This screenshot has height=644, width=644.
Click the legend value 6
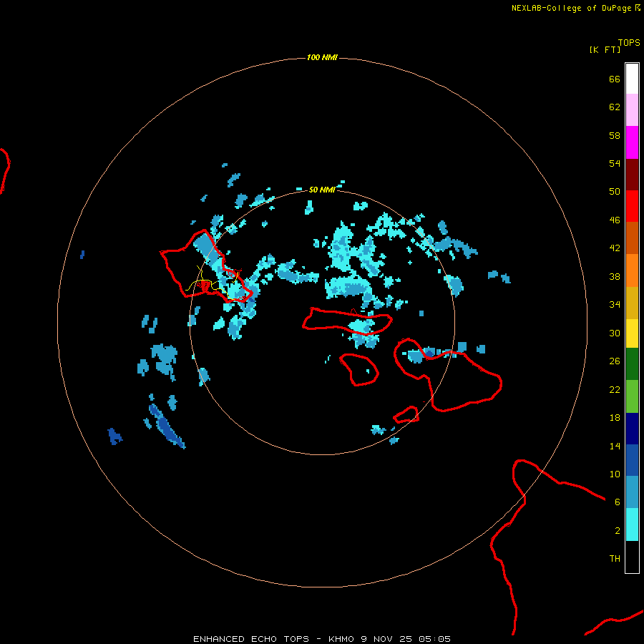[x=618, y=502]
